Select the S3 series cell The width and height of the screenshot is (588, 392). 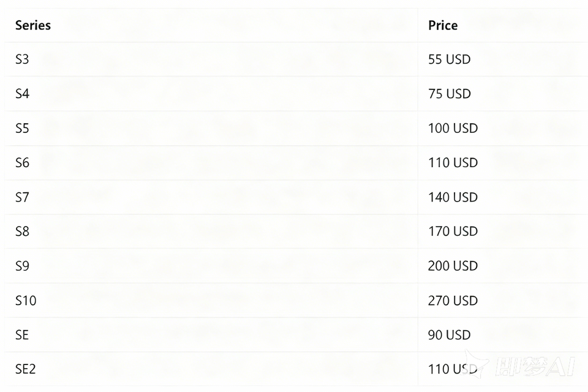pos(22,59)
